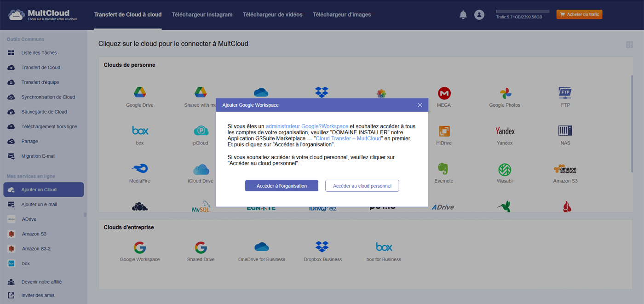Click Devenir notre affilié link

click(x=41, y=282)
